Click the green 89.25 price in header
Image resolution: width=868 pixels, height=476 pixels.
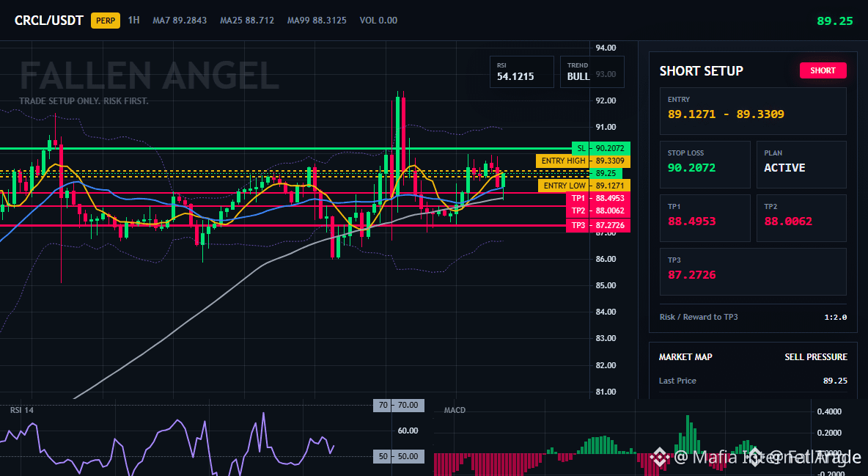tap(835, 21)
